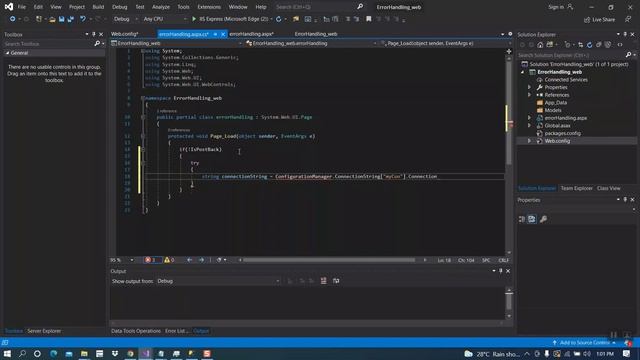This screenshot has height=360, width=640.
Task: Click the Save All icon
Action: coord(71,19)
